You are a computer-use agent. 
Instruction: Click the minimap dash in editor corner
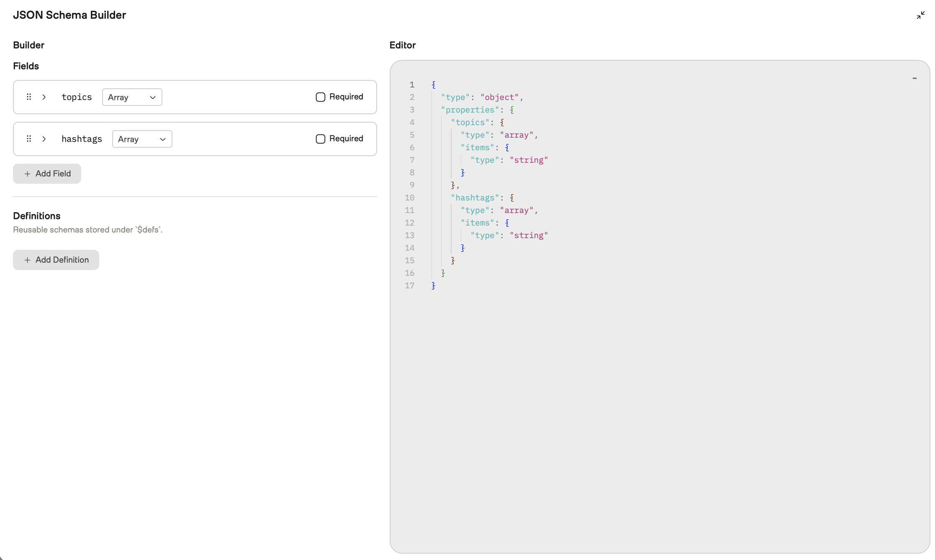click(914, 78)
